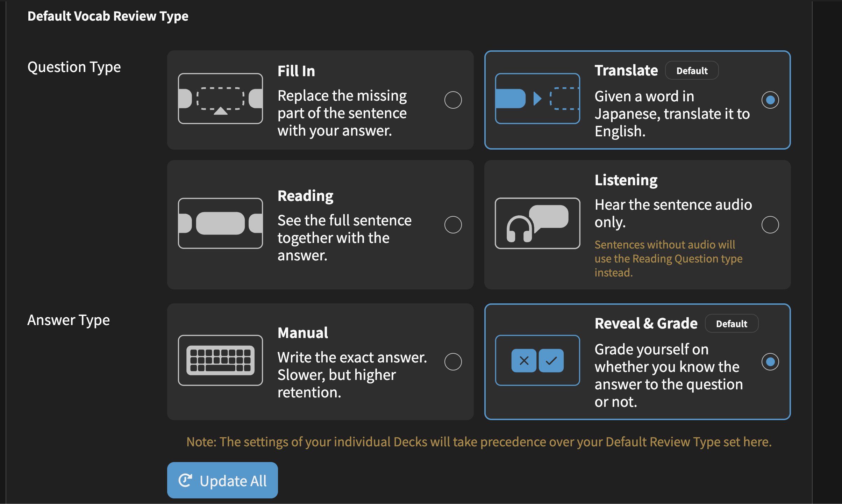The image size is (842, 504).
Task: Click the Default badge beside Reveal & Grade
Action: pyautogui.click(x=732, y=324)
